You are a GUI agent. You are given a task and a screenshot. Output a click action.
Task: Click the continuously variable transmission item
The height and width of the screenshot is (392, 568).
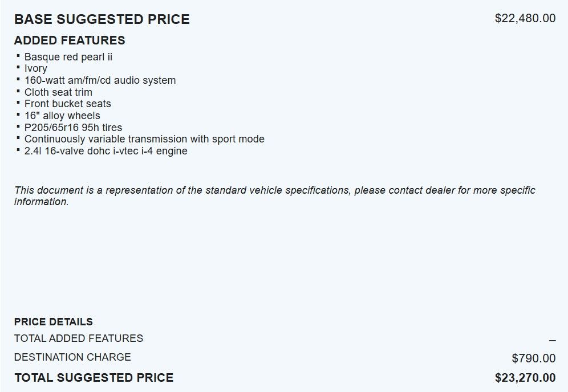[x=144, y=139]
